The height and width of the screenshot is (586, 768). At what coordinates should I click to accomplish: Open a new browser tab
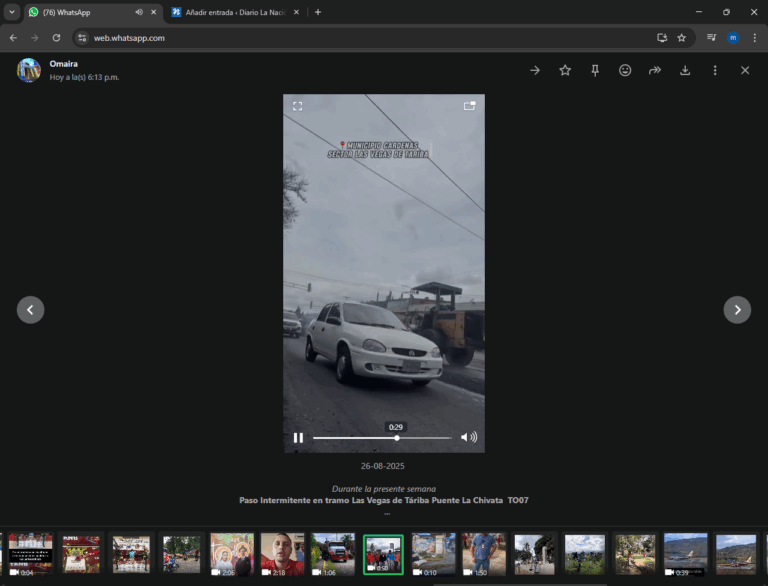318,12
